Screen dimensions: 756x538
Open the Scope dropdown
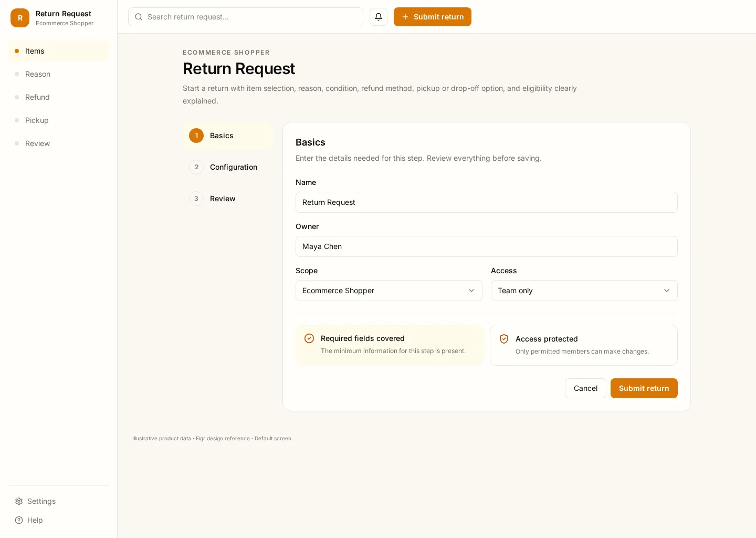[389, 291]
